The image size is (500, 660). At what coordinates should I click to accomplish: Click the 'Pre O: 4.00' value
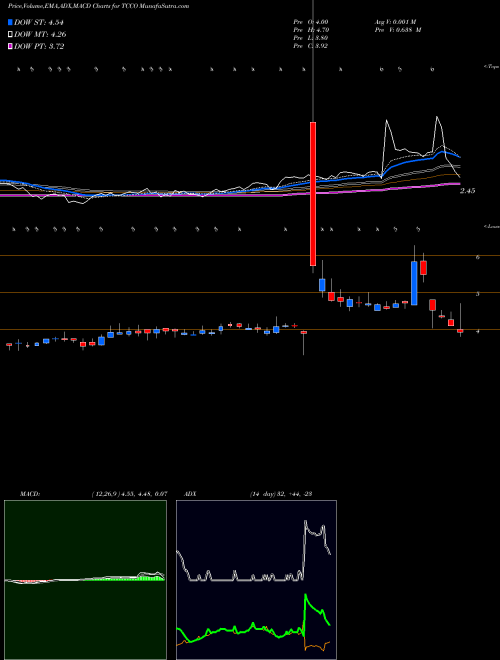(x=311, y=22)
